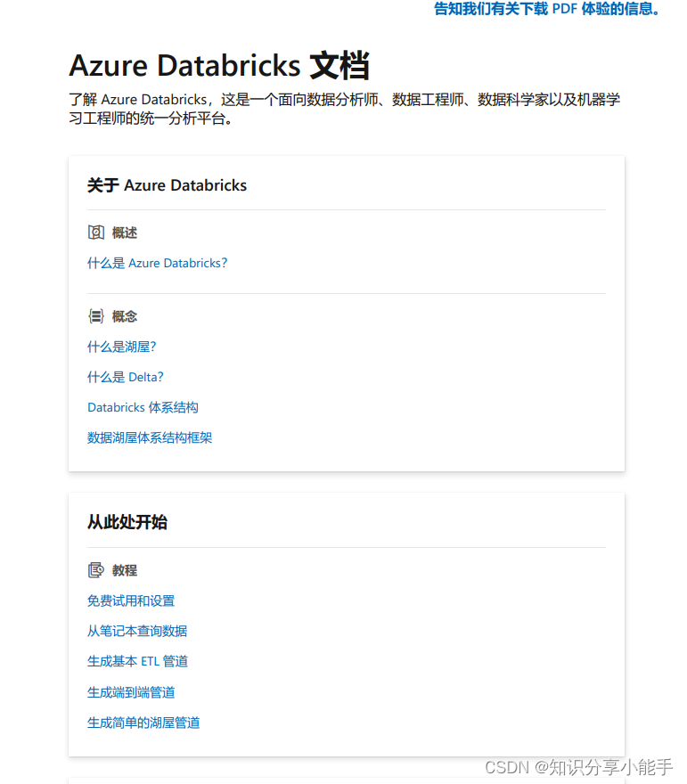687x784 pixels.
Task: Open 生成端到端管道 link
Action: click(131, 692)
